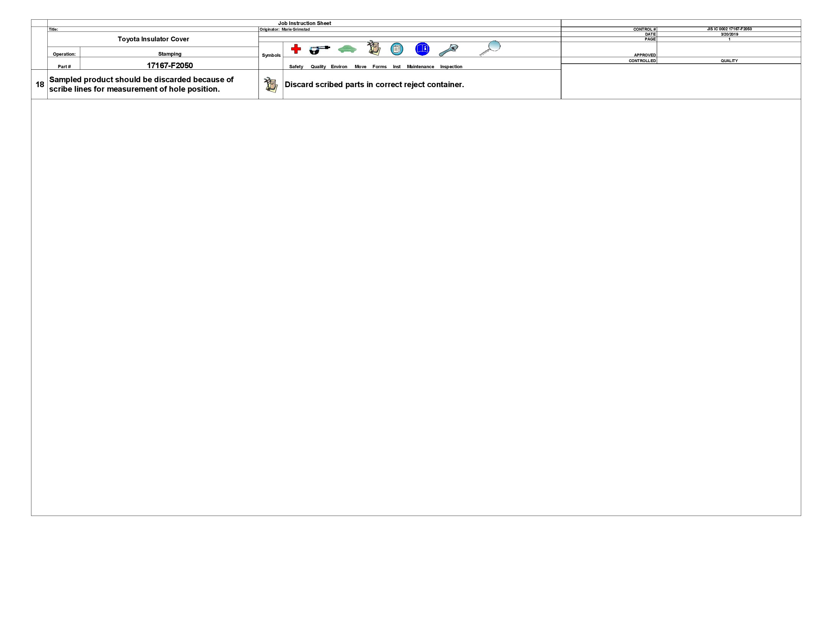Select the Toyota Insulator Cover title cell
The width and height of the screenshot is (833, 644).
153,39
